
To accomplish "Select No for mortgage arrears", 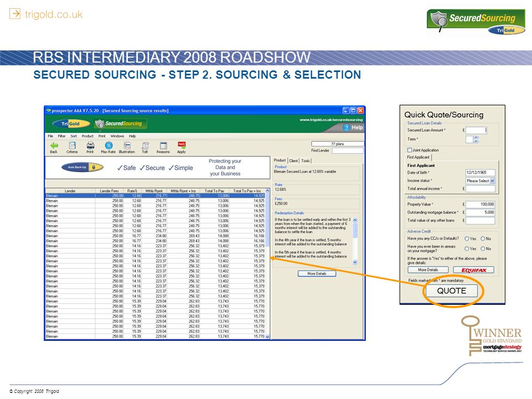I will point(483,249).
